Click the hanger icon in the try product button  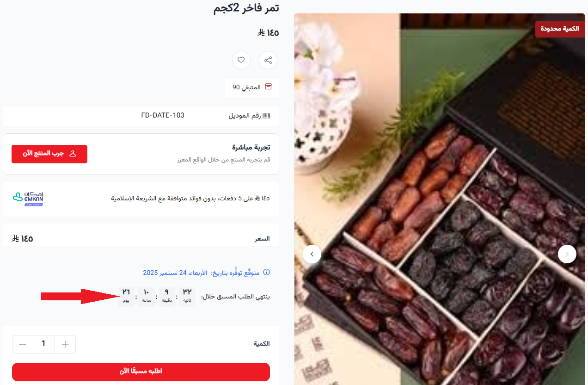click(73, 154)
